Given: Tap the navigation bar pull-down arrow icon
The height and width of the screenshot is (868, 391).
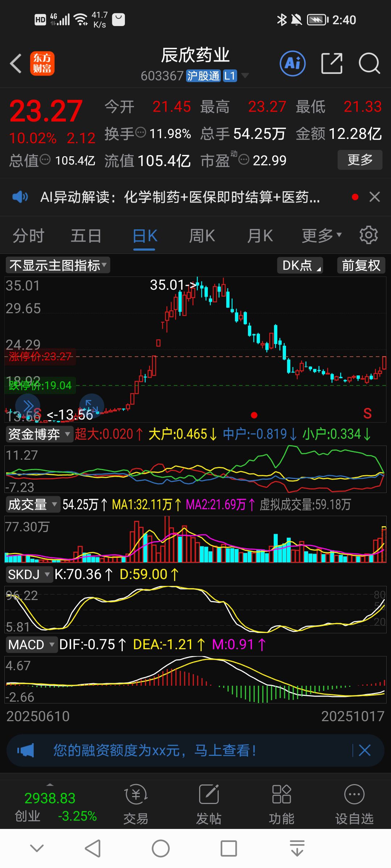Looking at the screenshot, I should pyautogui.click(x=297, y=848).
